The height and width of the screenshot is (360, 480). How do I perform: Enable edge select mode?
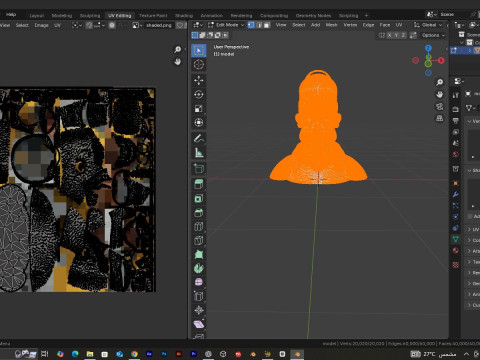click(x=259, y=25)
